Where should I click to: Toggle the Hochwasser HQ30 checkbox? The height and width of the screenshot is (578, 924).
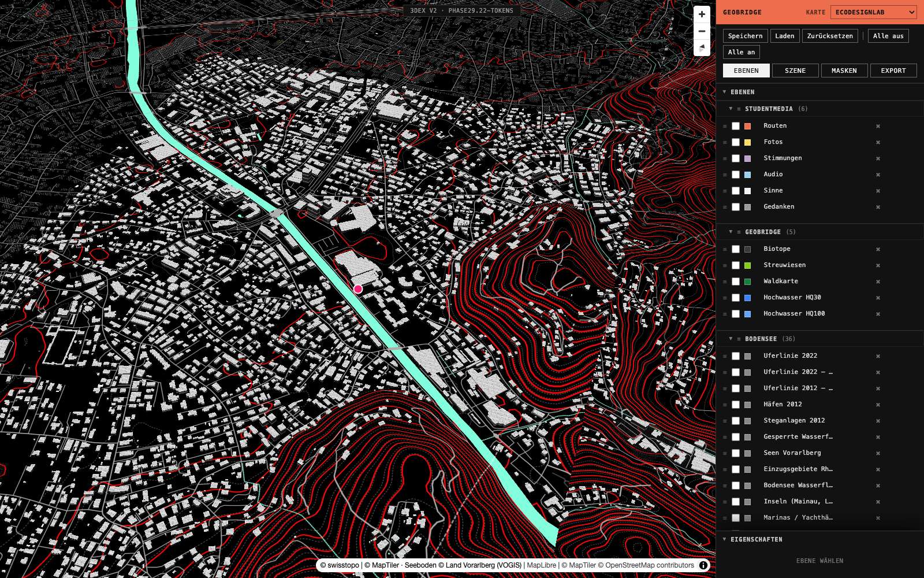(x=736, y=298)
